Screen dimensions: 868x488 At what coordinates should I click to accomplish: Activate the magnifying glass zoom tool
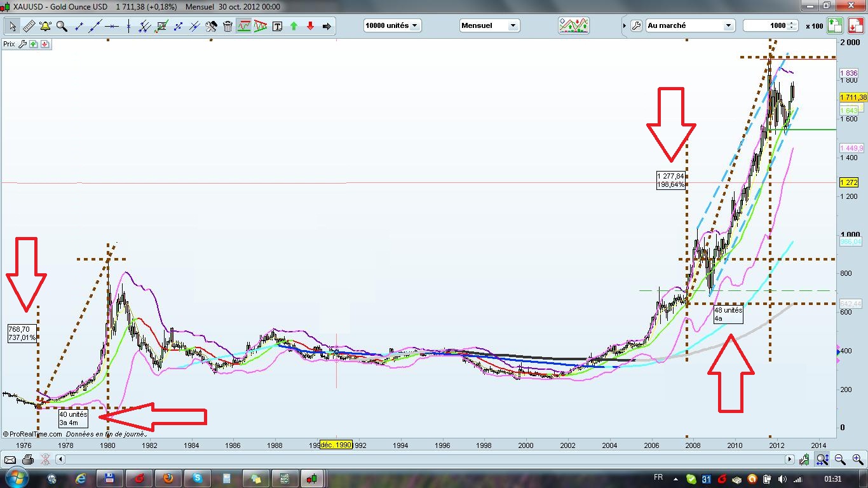coord(62,26)
